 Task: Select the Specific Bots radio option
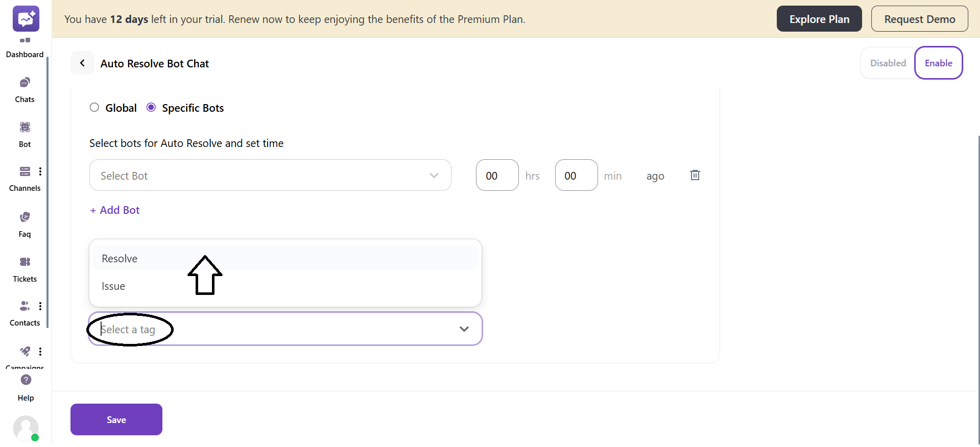pos(151,107)
